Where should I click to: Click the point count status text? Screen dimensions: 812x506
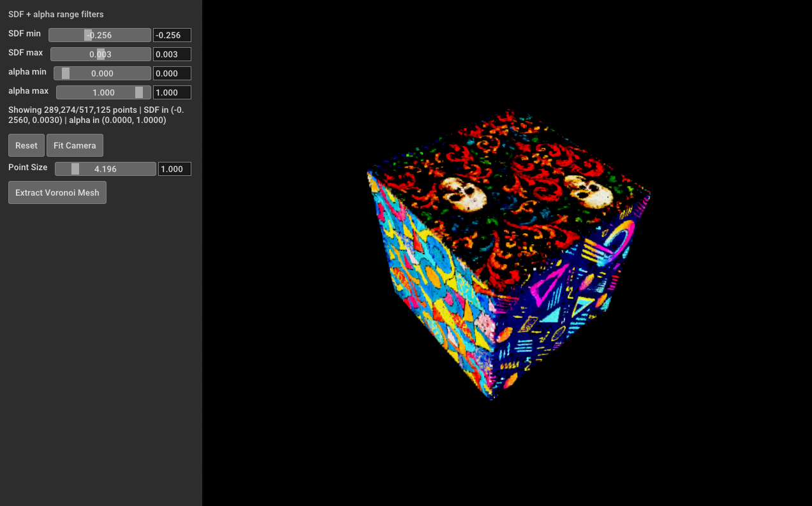click(x=96, y=115)
